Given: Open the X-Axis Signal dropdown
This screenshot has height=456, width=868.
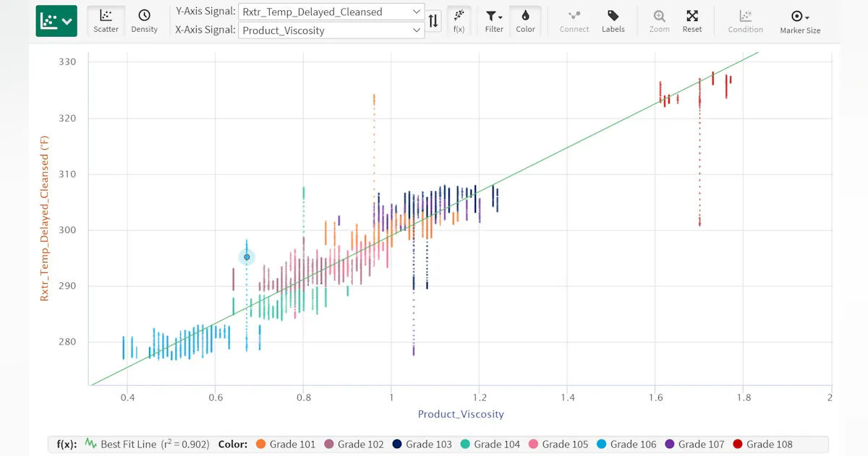Looking at the screenshot, I should click(x=331, y=30).
